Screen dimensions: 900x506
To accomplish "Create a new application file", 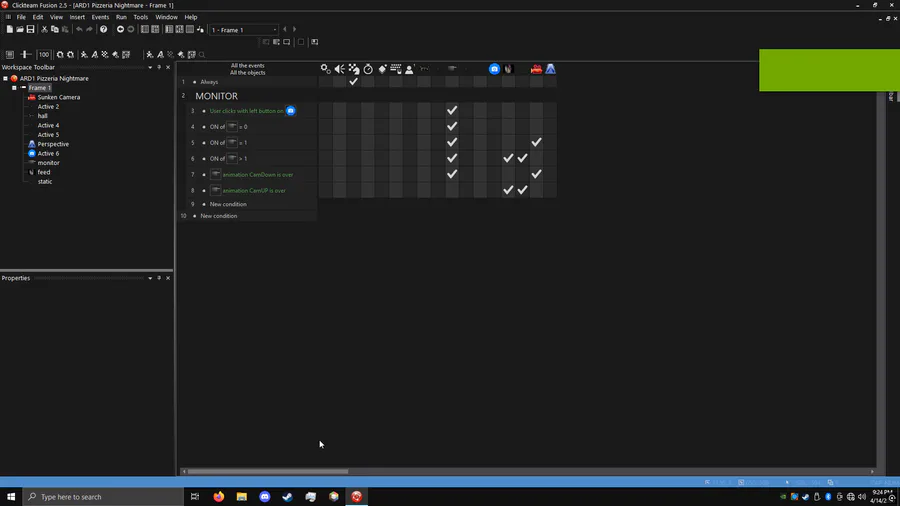I will (x=10, y=29).
